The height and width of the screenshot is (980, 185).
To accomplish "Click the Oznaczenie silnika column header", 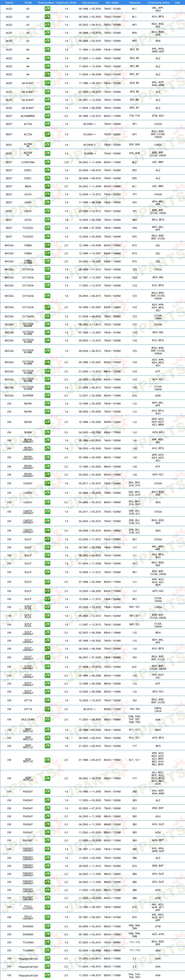I will pyautogui.click(x=158, y=2).
